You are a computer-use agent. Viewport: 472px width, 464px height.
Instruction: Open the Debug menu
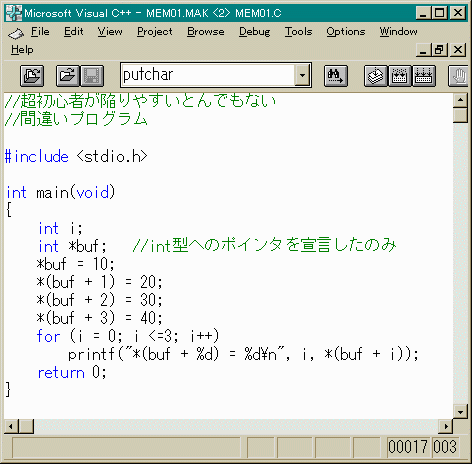pos(255,32)
